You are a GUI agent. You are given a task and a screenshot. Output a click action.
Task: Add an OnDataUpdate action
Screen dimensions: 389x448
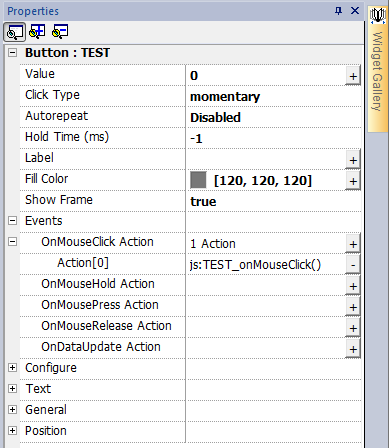(353, 349)
